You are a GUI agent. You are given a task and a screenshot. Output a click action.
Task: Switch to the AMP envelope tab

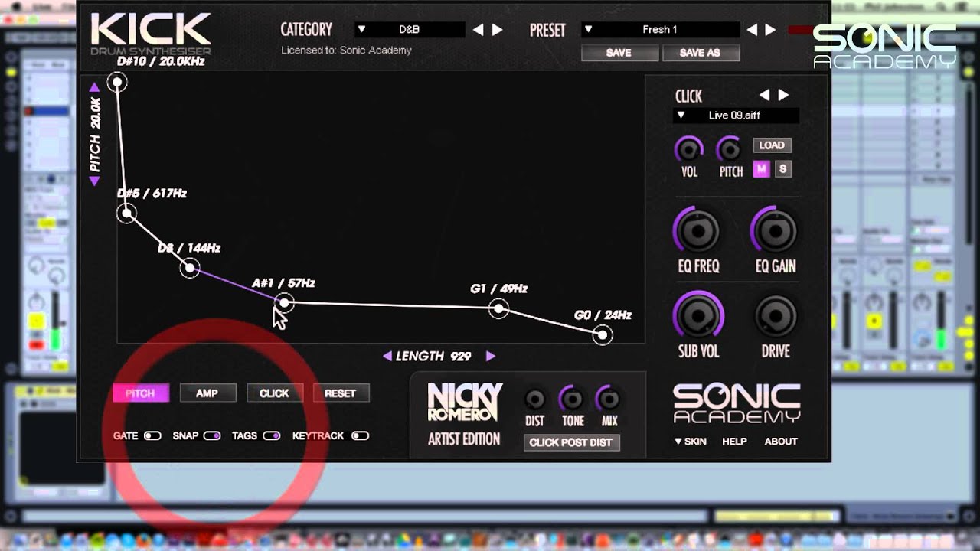pyautogui.click(x=207, y=393)
